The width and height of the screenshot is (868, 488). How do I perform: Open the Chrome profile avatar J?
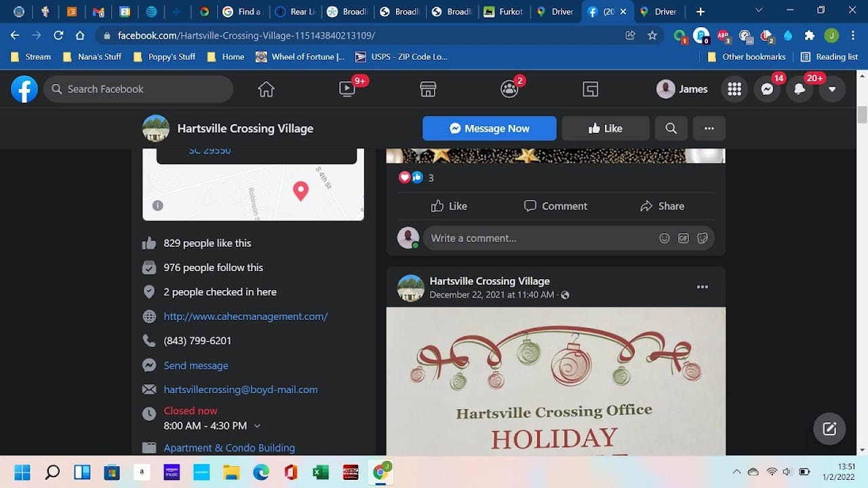[831, 35]
